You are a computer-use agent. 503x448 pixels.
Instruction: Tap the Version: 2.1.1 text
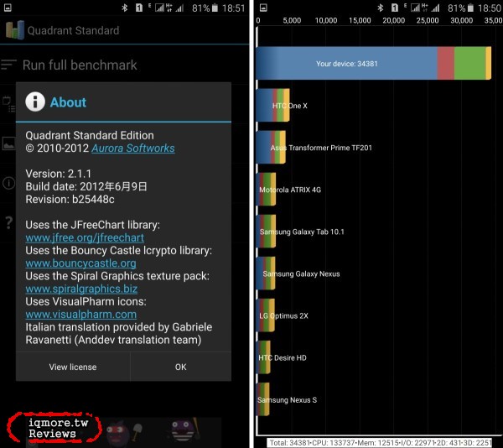(59, 174)
